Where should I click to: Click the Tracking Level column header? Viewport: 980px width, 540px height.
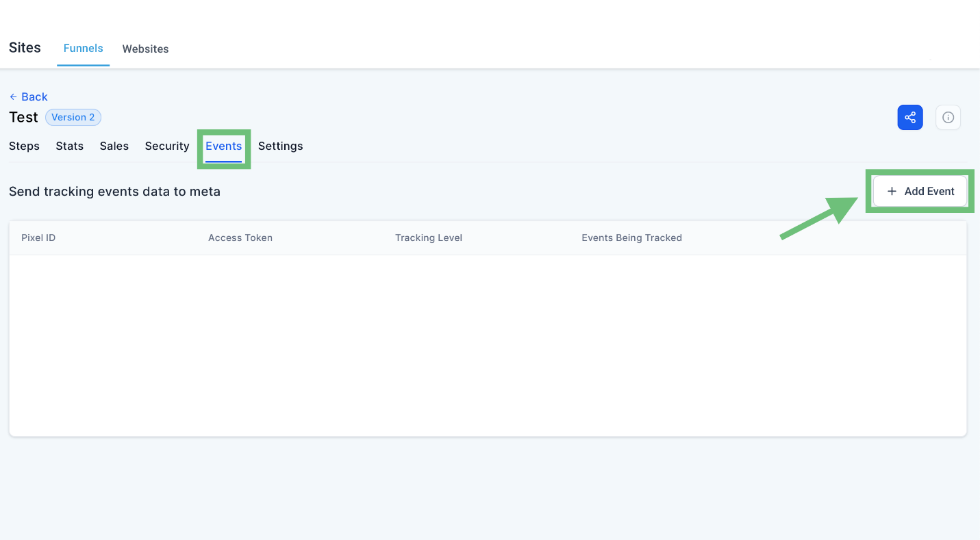tap(429, 237)
